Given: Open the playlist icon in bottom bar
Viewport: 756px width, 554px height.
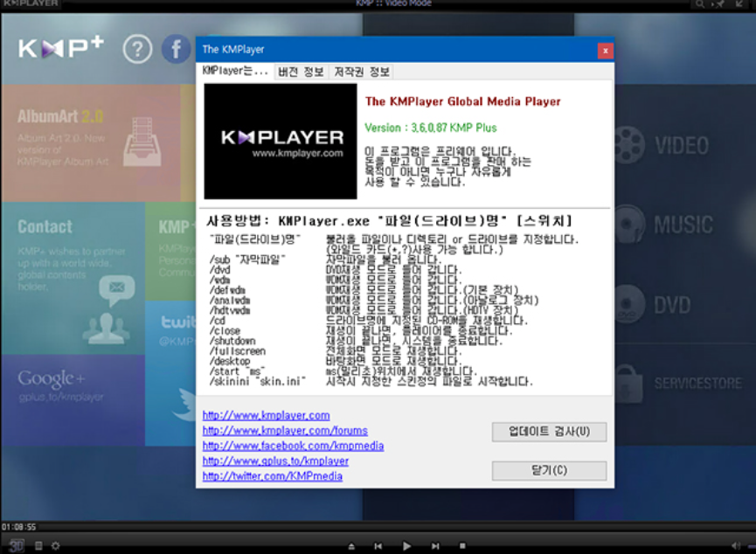Looking at the screenshot, I should [x=38, y=545].
